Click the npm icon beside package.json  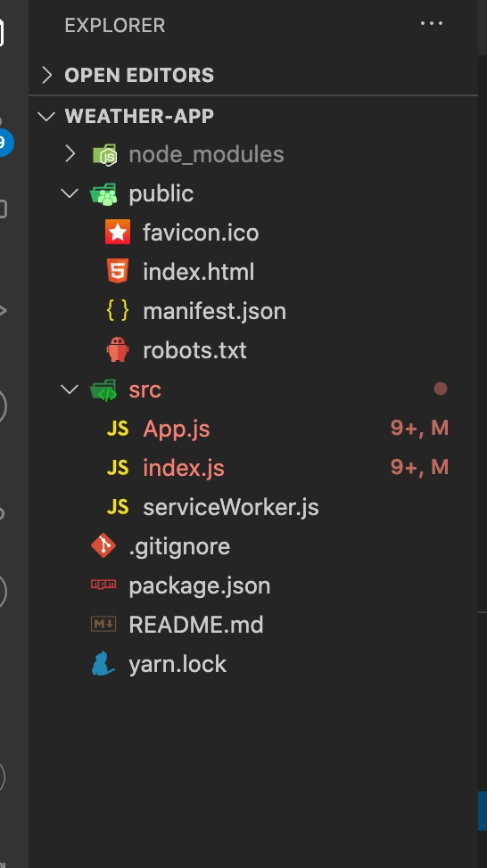pos(103,585)
